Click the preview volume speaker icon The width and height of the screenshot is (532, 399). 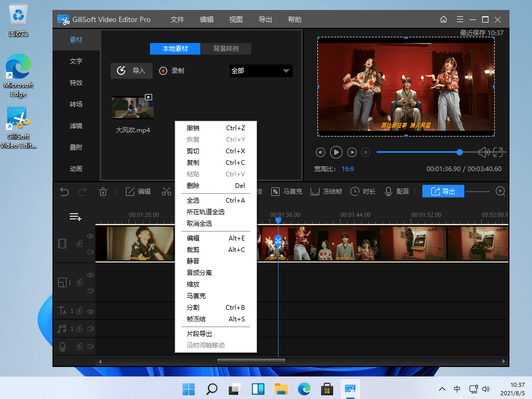point(484,152)
